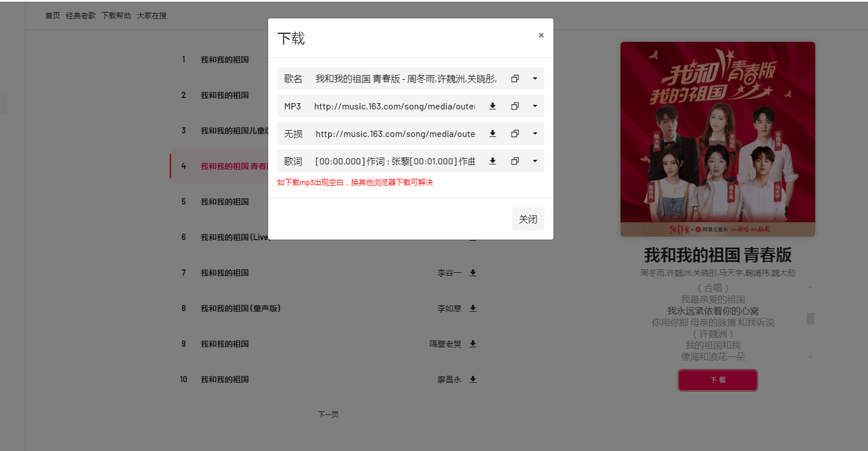Viewport: 868px width, 451px height.
Task: Open 下载帮助 in the top navigation
Action: point(116,15)
